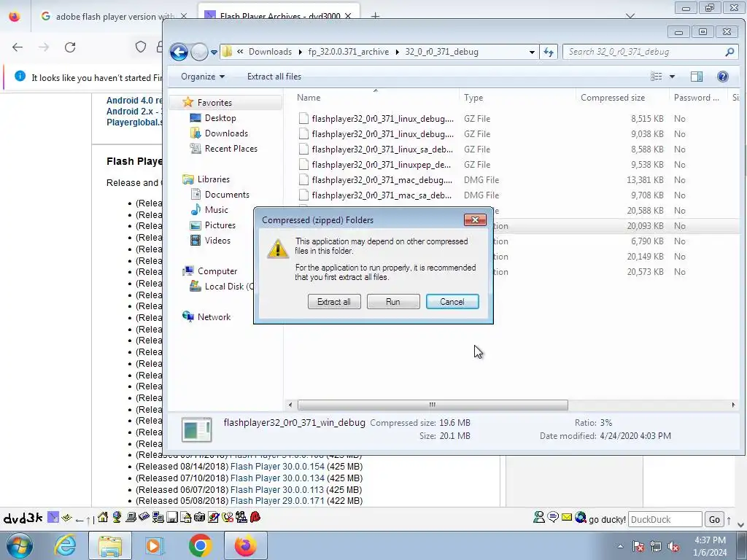747x560 pixels.
Task: Click Firefox tracking protection shield icon
Action: [141, 47]
